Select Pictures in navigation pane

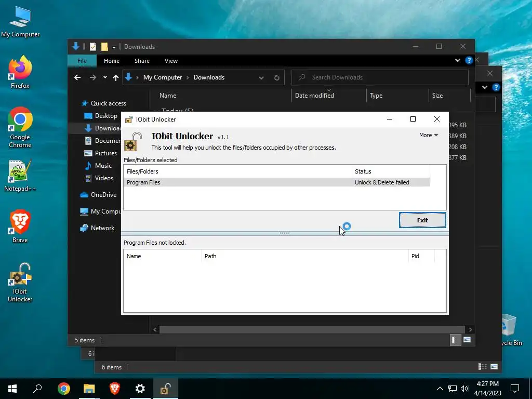[x=100, y=153]
